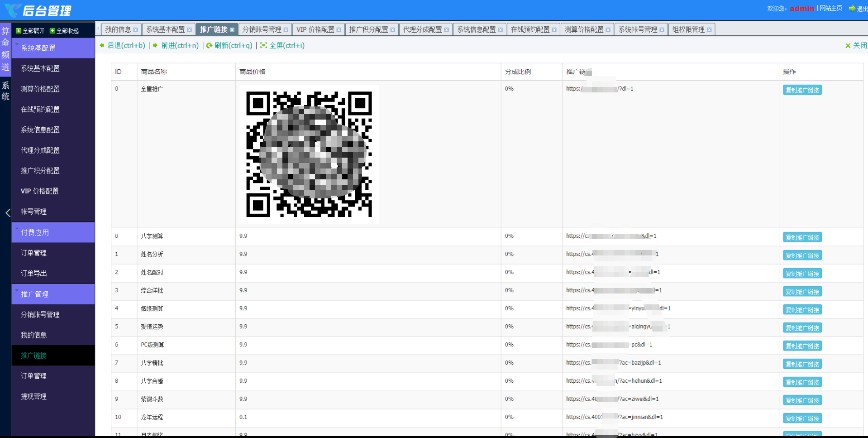Click the 退出 logout arrow icon
Image resolution: width=868 pixels, height=438 pixels.
click(x=852, y=8)
